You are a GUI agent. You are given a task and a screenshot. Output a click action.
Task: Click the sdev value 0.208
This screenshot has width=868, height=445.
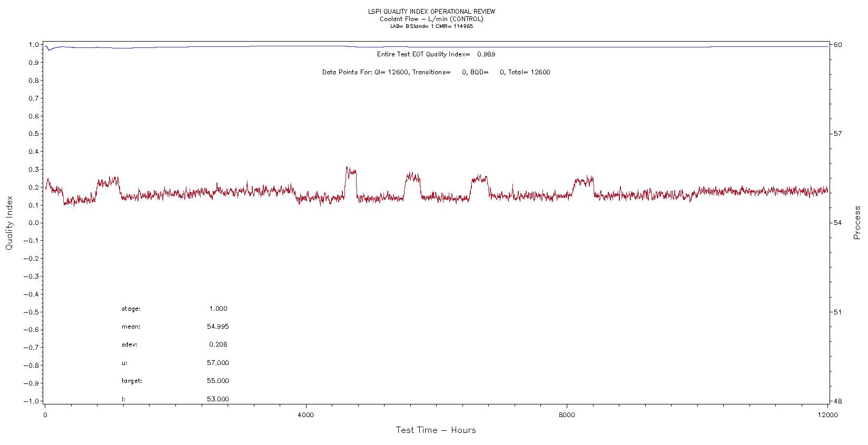click(218, 344)
